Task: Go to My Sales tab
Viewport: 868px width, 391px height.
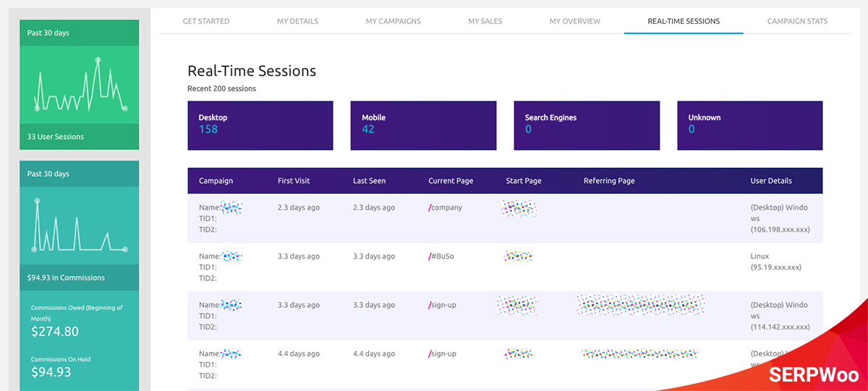Action: coord(485,21)
